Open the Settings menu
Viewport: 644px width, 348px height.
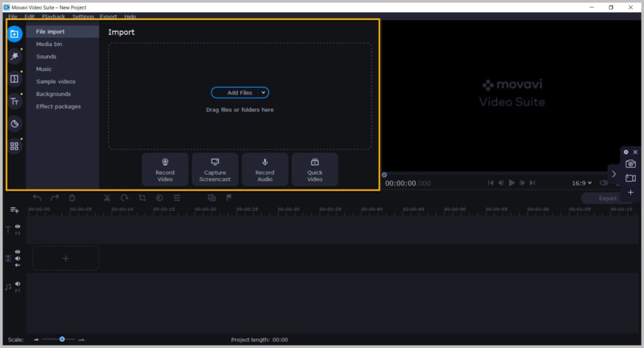pyautogui.click(x=83, y=16)
